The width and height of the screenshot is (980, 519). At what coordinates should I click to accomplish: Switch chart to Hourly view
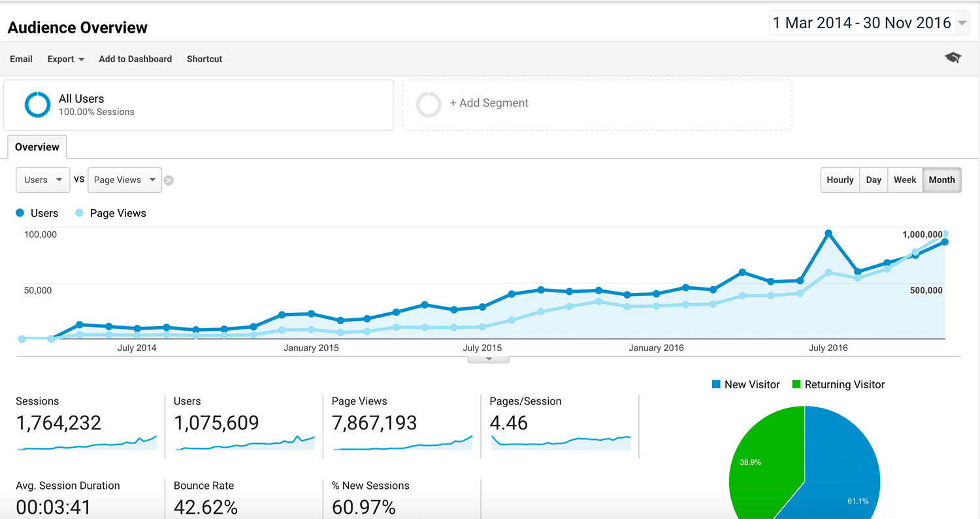tap(840, 180)
